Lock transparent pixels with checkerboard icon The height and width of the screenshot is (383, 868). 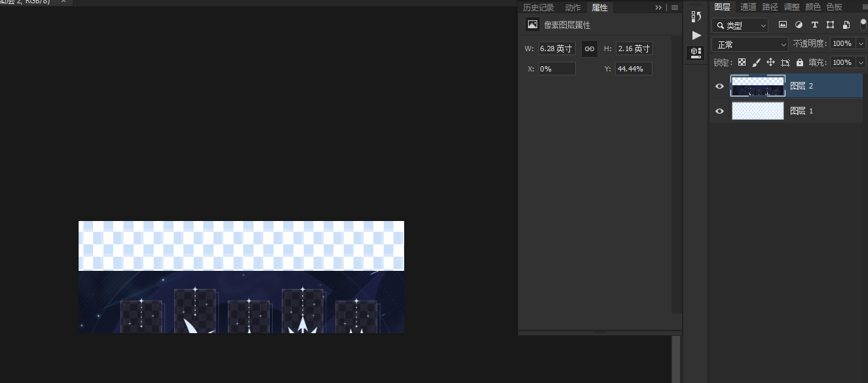742,62
